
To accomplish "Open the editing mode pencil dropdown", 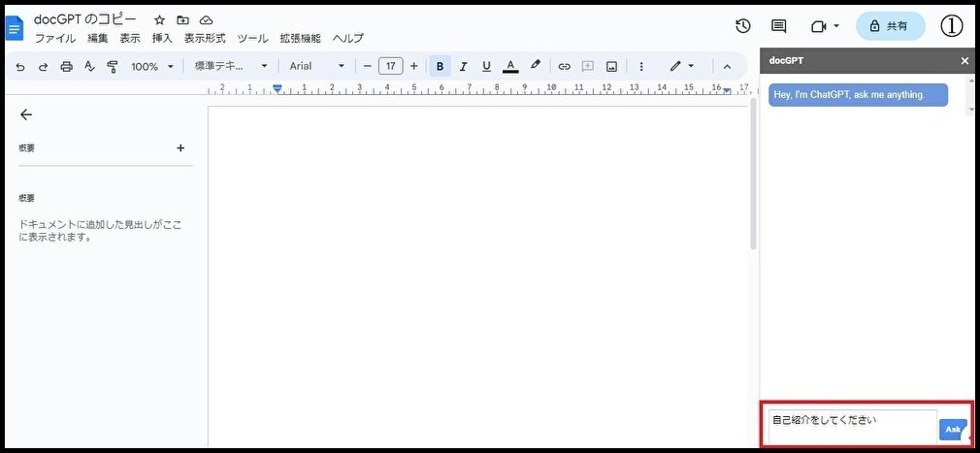I will [x=682, y=66].
